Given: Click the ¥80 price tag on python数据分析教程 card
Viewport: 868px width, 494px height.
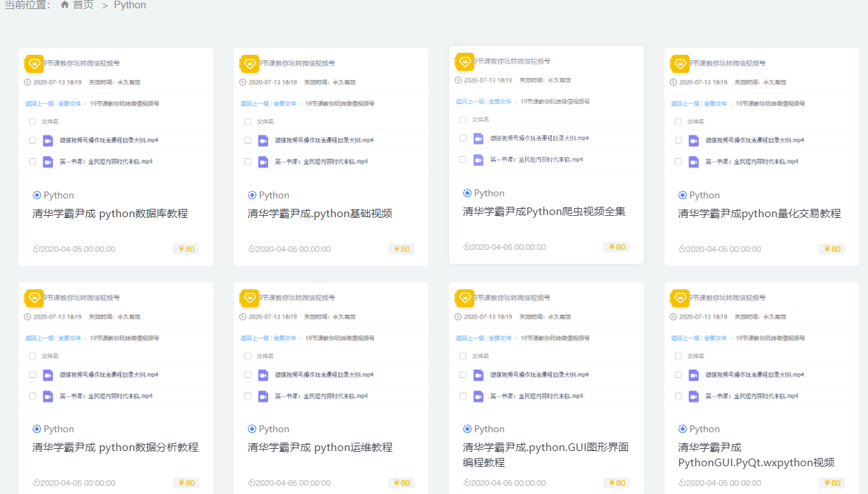Looking at the screenshot, I should 186,483.
